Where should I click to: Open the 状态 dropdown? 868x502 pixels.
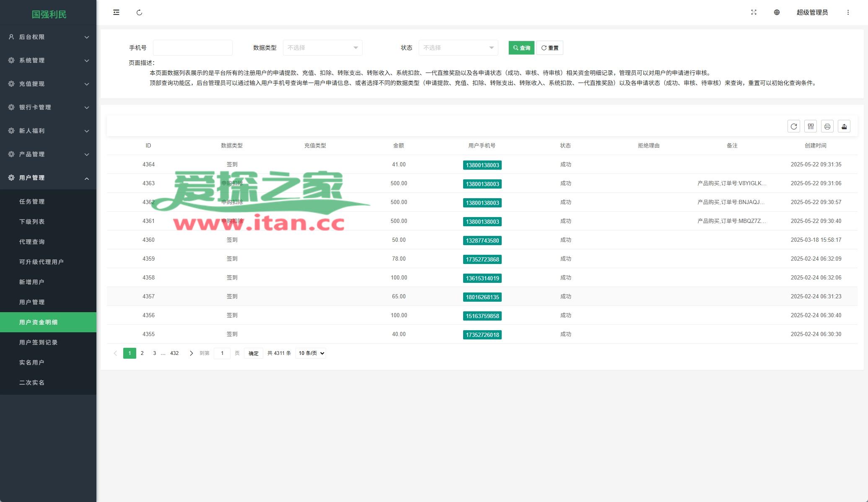458,48
